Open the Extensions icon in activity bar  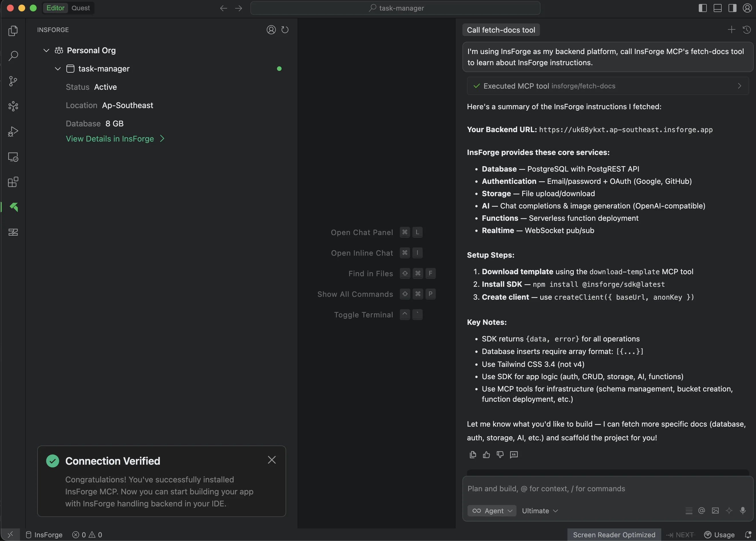click(x=13, y=182)
